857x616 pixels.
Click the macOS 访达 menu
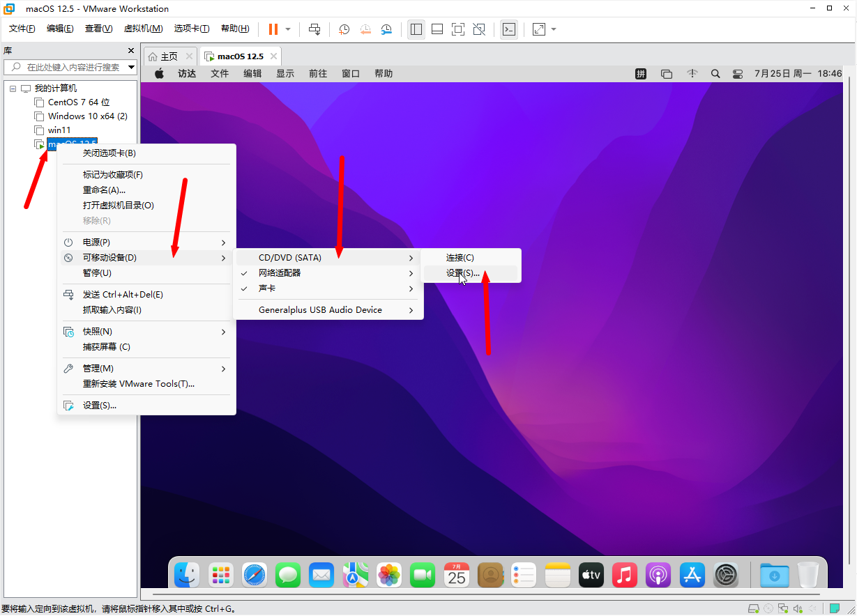(187, 73)
